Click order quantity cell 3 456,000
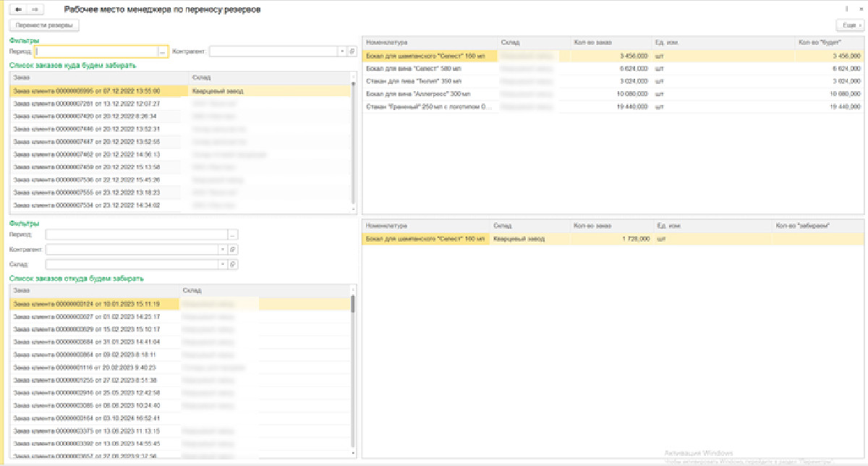The height and width of the screenshot is (466, 868). (x=610, y=56)
